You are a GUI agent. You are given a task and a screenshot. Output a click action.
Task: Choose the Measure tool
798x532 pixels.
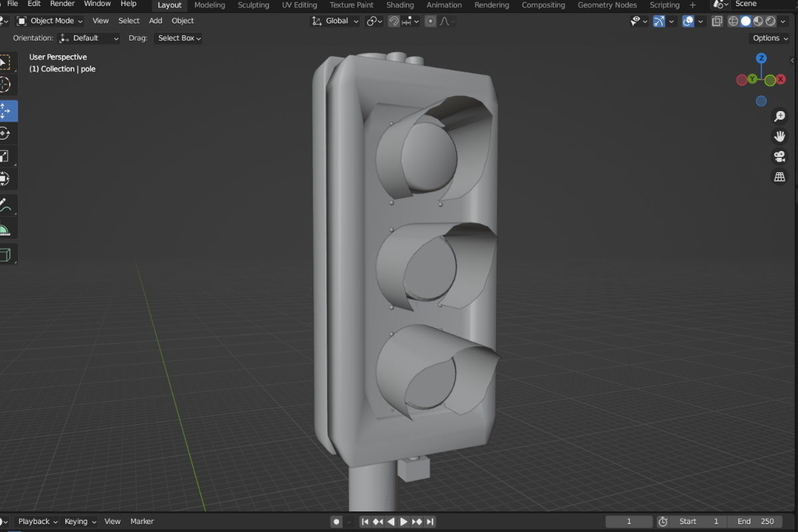point(8,228)
